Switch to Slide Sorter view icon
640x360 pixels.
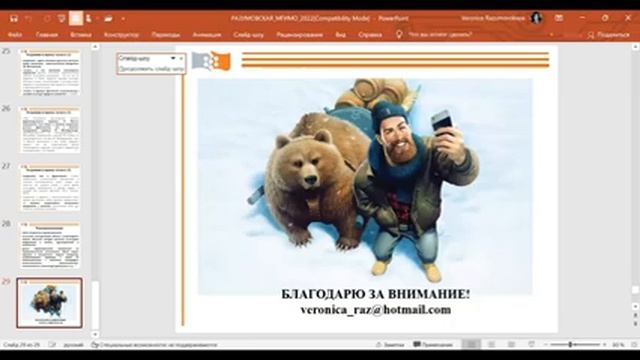tap(491, 345)
